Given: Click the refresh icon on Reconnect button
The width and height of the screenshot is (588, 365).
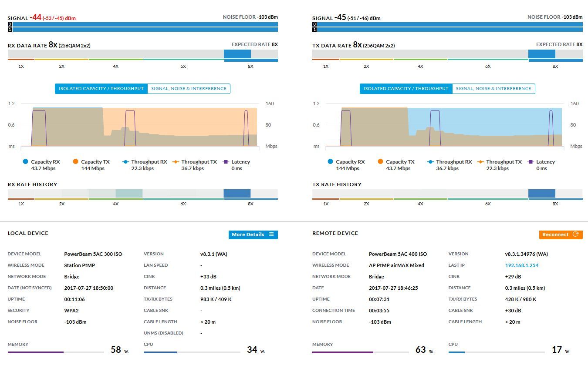Looking at the screenshot, I should pos(576,234).
